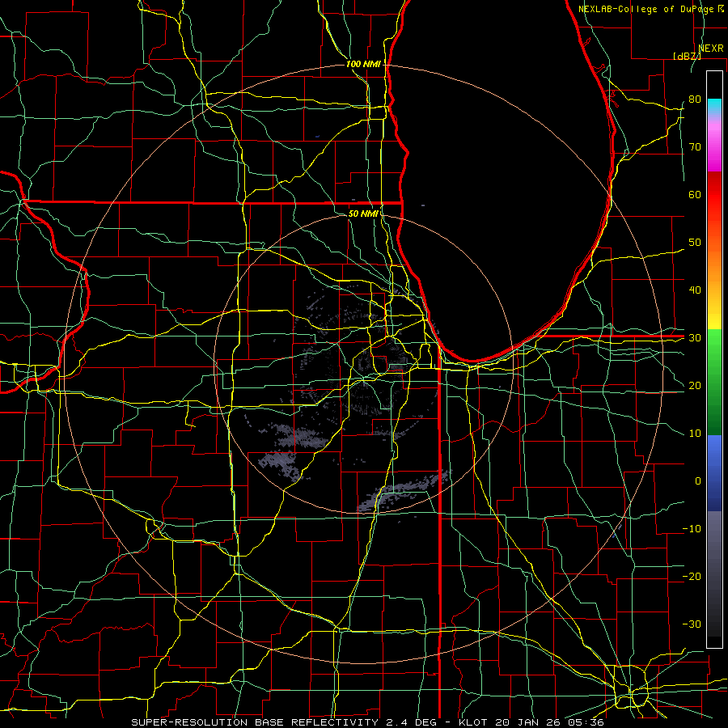
Task: Click the magenta band of the color bar
Action: pyautogui.click(x=714, y=146)
